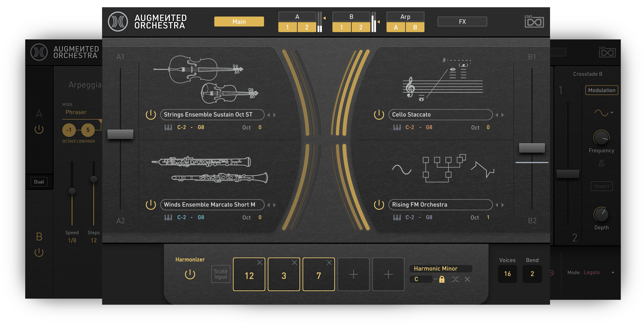Select previous preset for Winds Ensemble Marcato
The image size is (644, 336).
click(x=269, y=205)
